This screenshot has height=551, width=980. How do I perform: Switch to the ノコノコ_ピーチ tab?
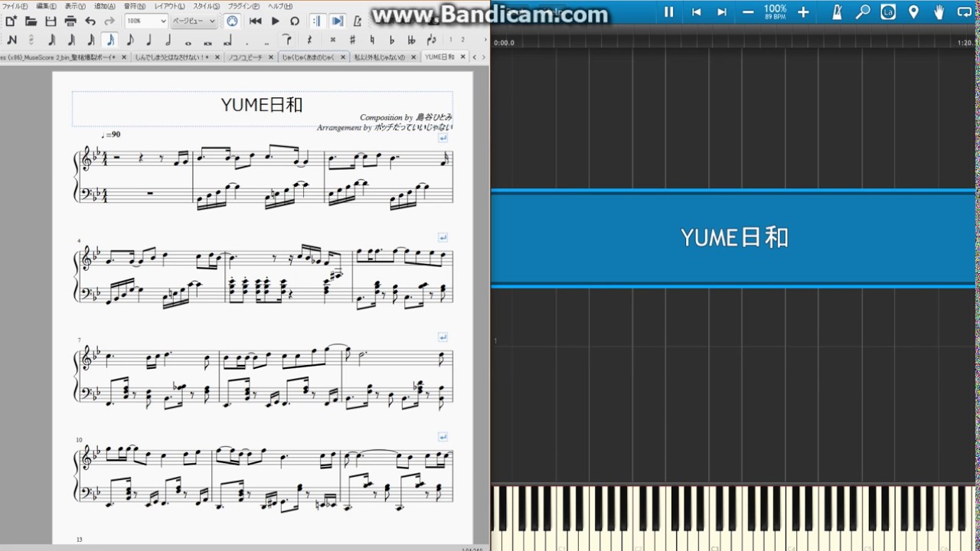click(245, 57)
